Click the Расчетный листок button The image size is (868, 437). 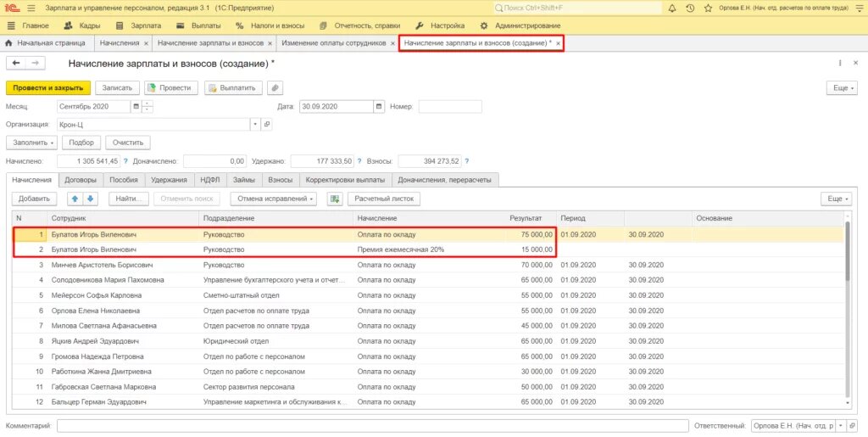pos(384,199)
